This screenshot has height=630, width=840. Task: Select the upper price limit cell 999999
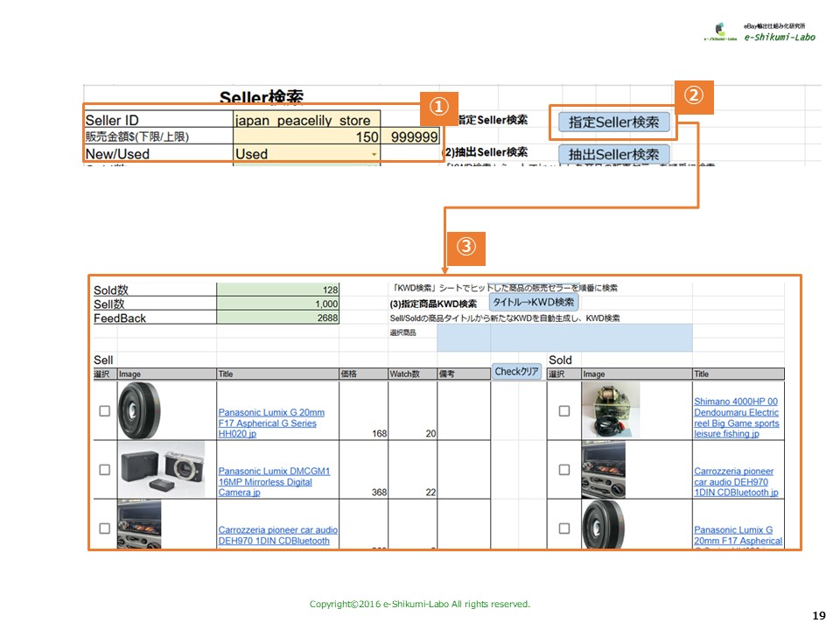(410, 136)
